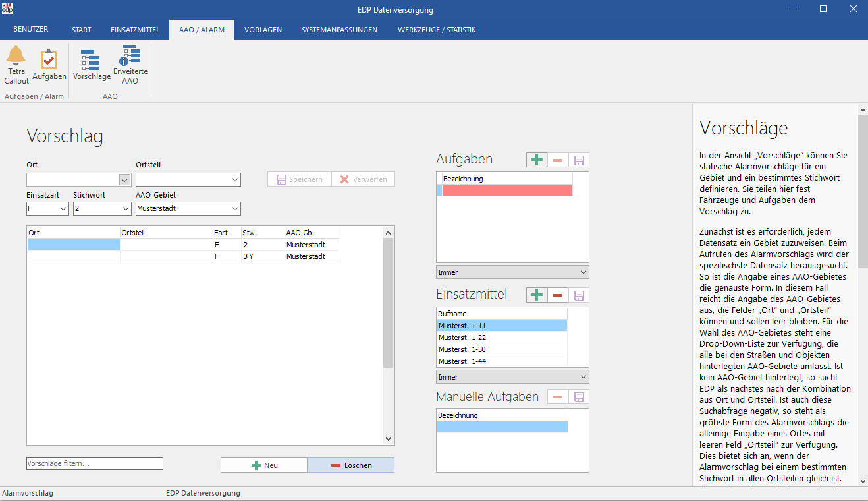
Task: Click the Alarmvorschlag status bar entry
Action: pos(28,493)
